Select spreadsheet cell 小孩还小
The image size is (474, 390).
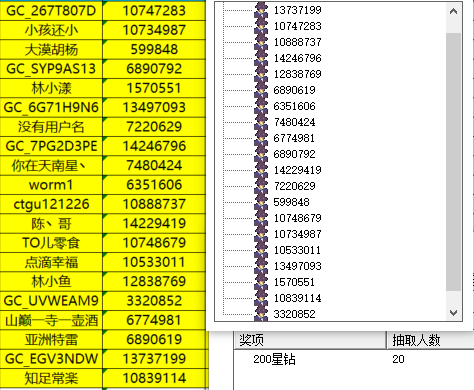(x=51, y=30)
